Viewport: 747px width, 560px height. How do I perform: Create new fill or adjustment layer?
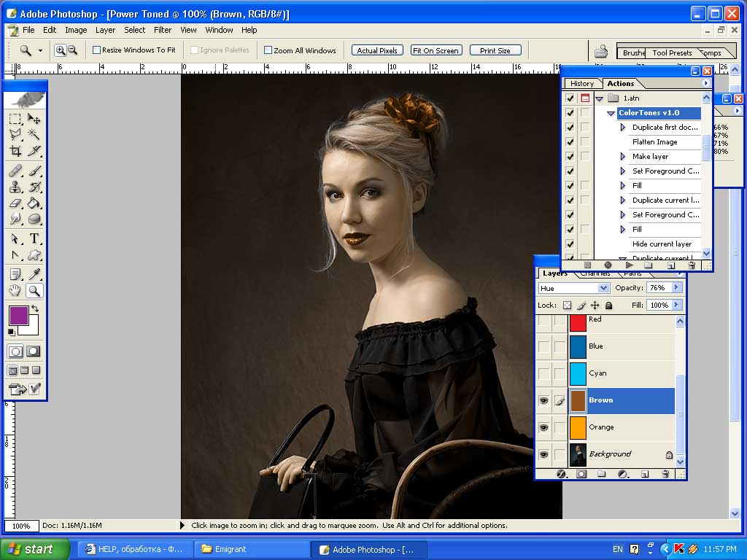[623, 474]
